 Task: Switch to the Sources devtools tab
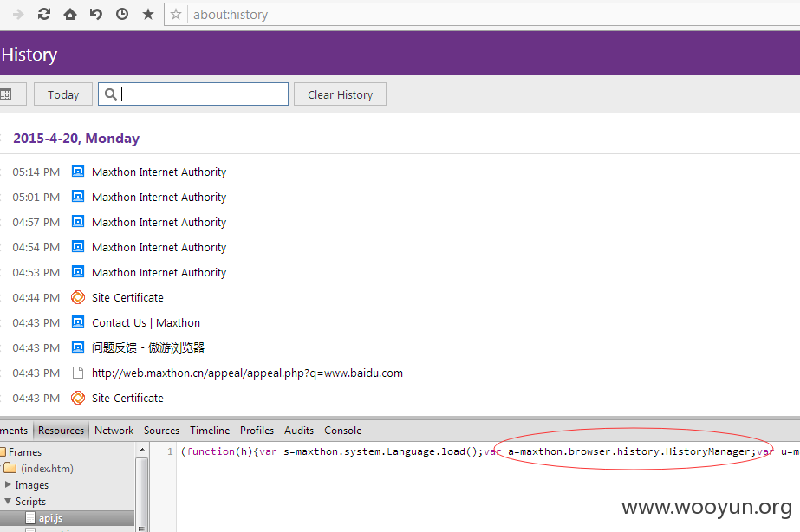pos(161,431)
